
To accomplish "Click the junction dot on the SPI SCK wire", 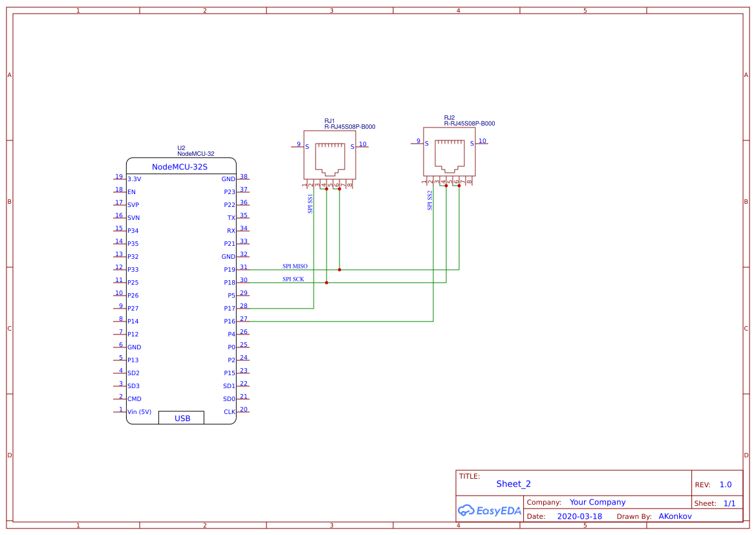I will (327, 282).
